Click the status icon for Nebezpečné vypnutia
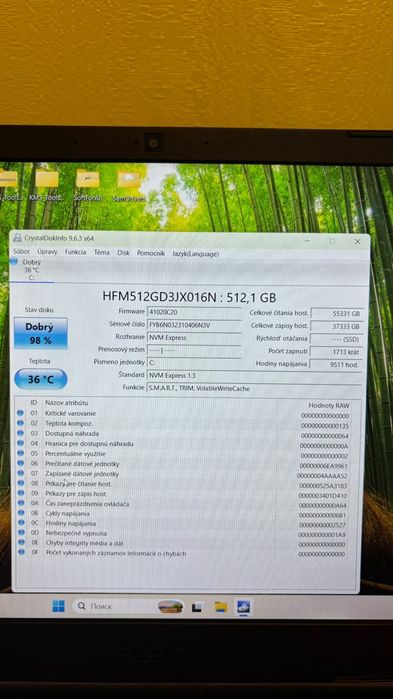The image size is (393, 699). [20, 532]
